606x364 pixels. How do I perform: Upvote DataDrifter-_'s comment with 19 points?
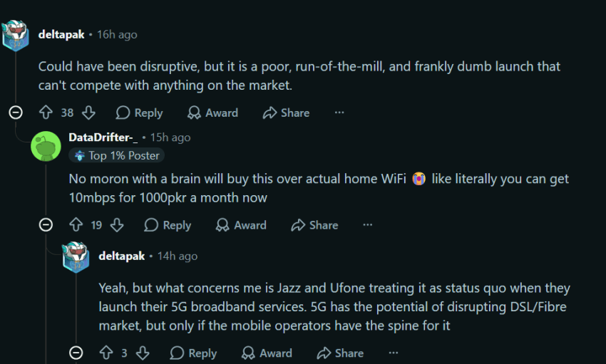point(76,225)
